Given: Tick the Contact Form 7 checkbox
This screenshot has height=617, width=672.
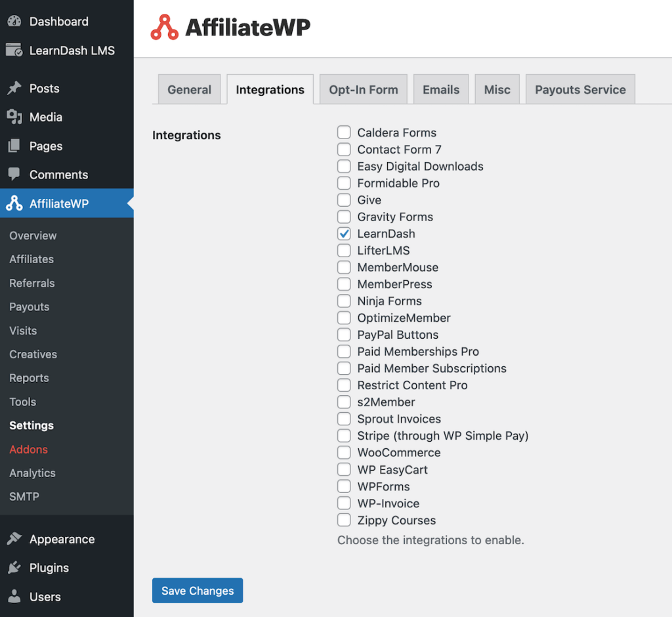Looking at the screenshot, I should (344, 149).
